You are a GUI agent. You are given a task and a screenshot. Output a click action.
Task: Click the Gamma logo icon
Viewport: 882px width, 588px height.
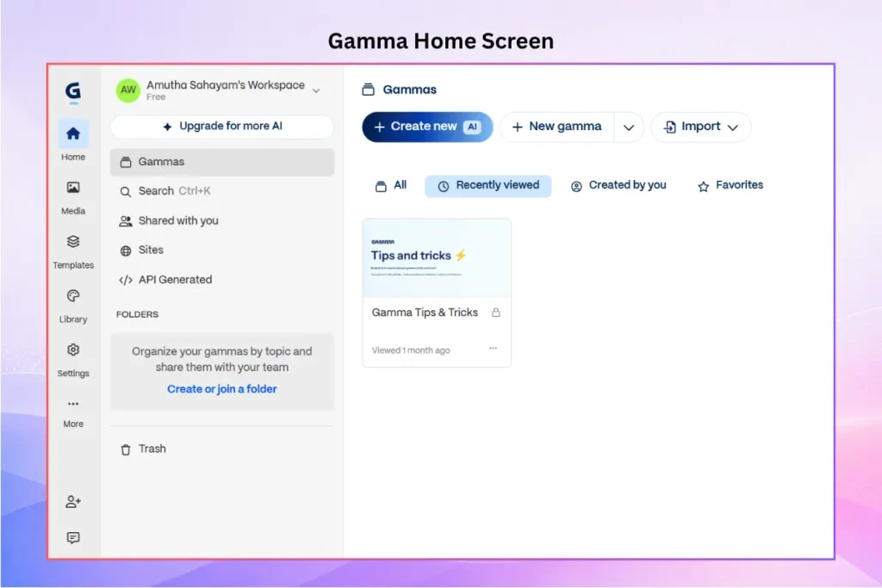[73, 91]
